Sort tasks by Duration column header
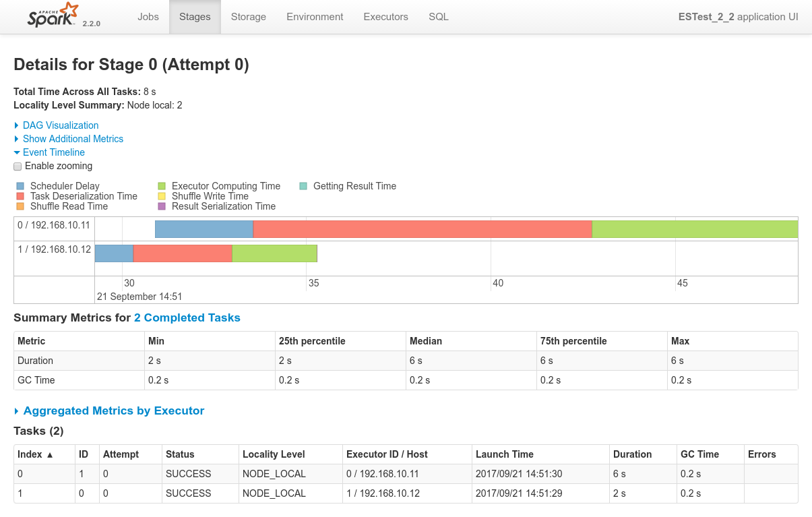Viewport: 812px width, 517px height. tap(643, 454)
